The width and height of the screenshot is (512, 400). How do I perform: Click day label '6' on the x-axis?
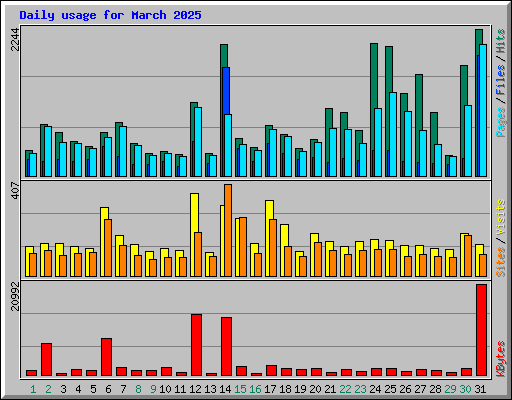(108, 389)
